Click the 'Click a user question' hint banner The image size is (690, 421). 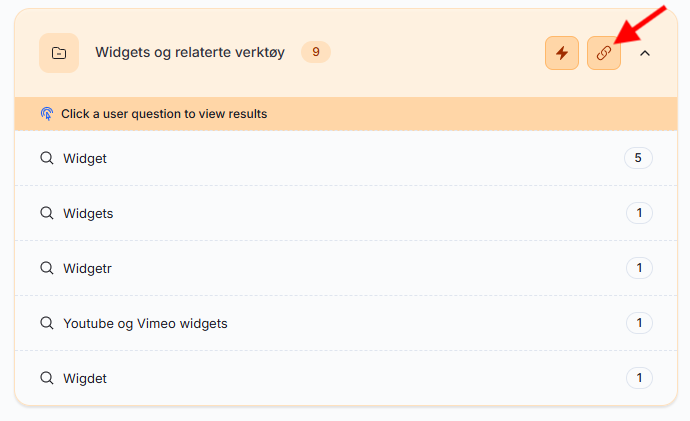pos(164,114)
